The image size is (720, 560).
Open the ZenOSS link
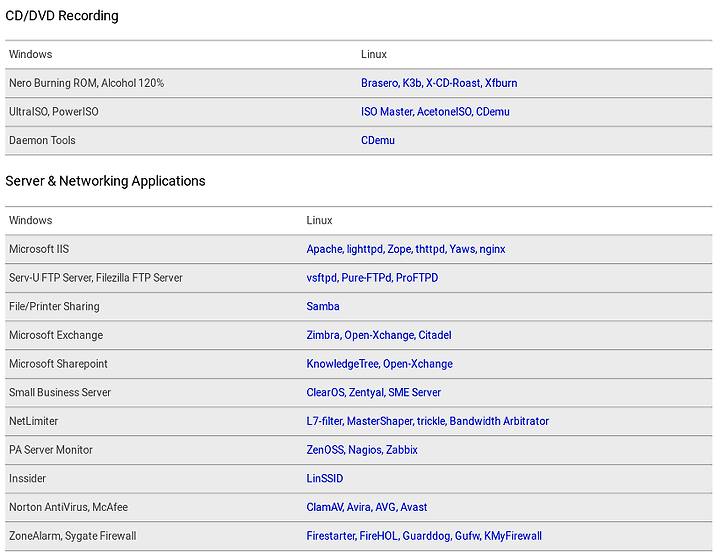click(x=325, y=450)
